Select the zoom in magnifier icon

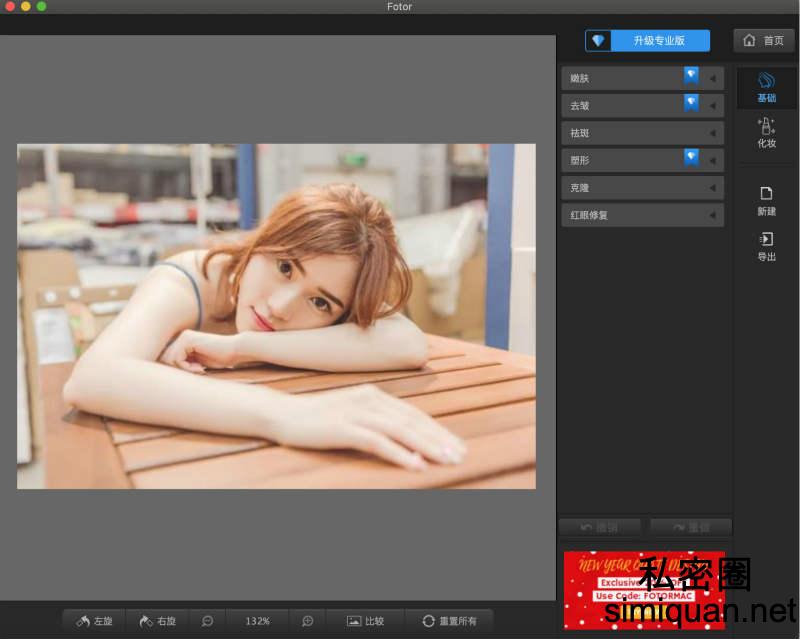[308, 621]
